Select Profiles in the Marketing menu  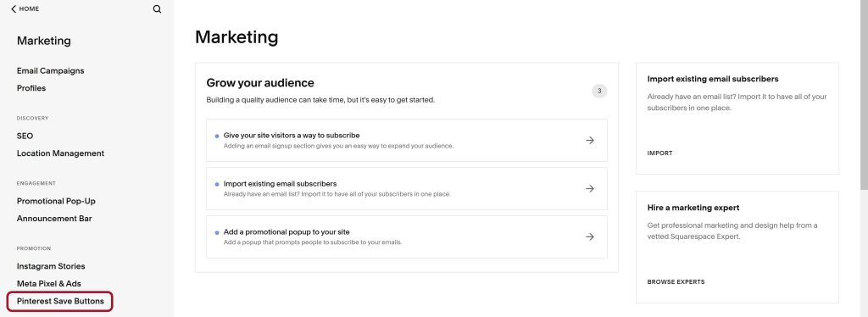coord(31,88)
